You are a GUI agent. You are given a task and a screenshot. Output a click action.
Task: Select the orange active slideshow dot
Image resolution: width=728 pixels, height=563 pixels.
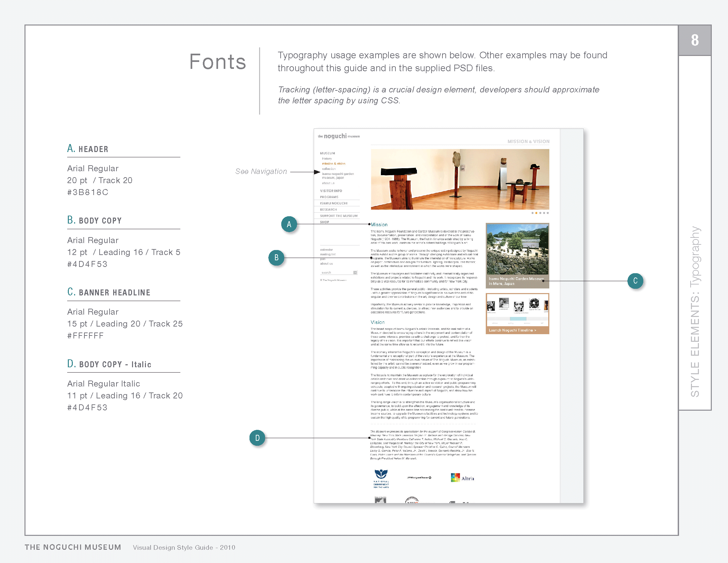[536, 213]
